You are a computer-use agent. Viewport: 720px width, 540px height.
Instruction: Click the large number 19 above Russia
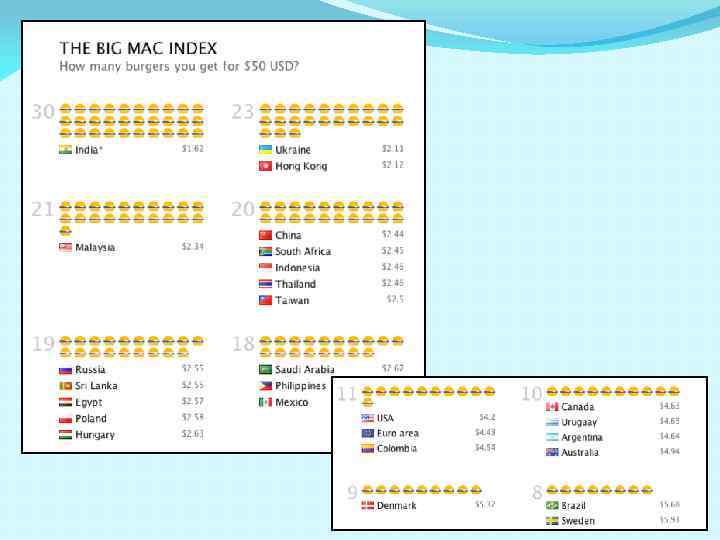coord(43,343)
